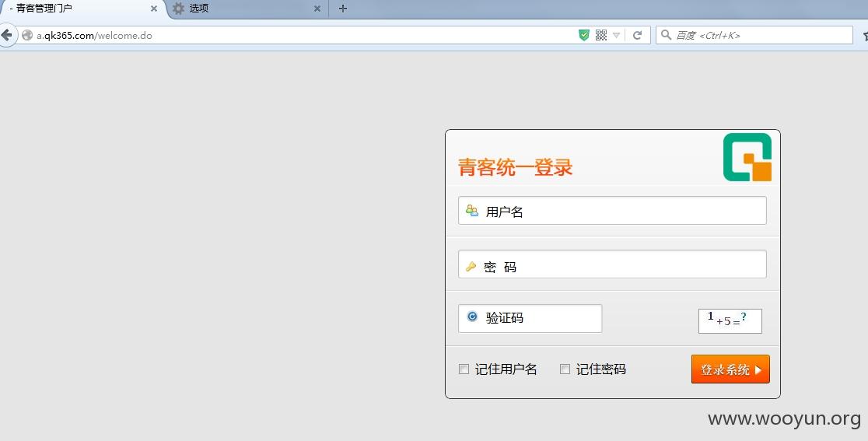Close the 选项 tab
Screen dimensions: 868x441
pos(317,9)
